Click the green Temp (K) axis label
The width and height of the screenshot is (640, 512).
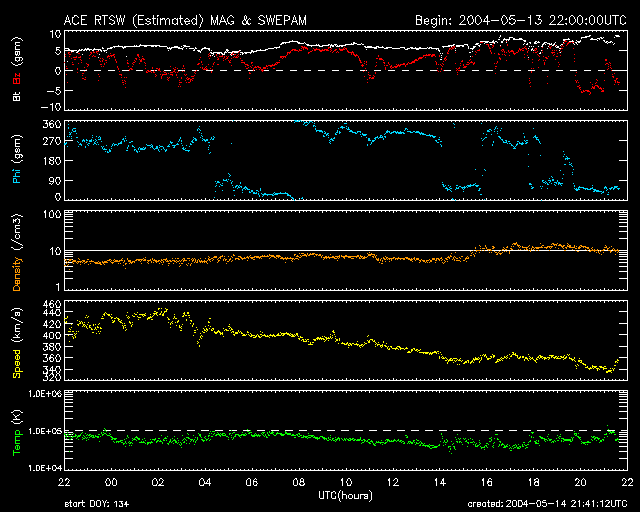click(17, 433)
